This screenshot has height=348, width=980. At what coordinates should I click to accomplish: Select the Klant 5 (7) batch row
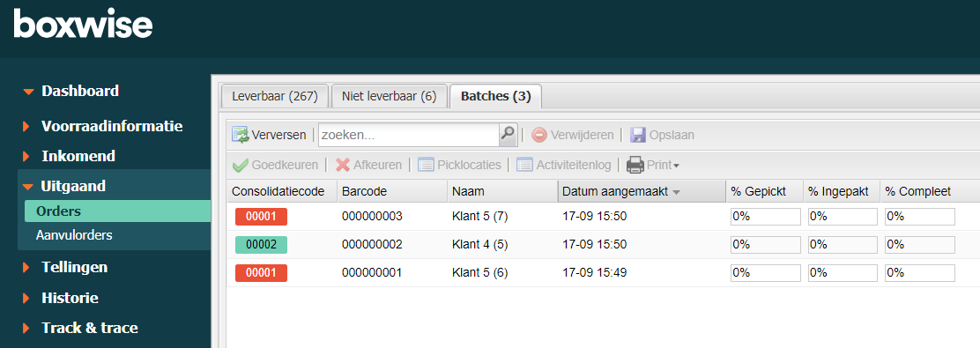[603, 217]
